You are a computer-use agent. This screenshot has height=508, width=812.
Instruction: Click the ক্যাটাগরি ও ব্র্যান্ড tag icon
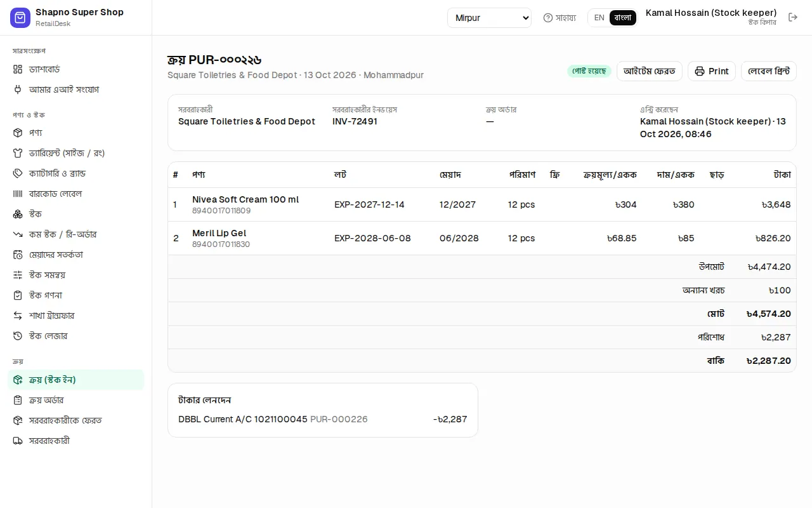[18, 173]
